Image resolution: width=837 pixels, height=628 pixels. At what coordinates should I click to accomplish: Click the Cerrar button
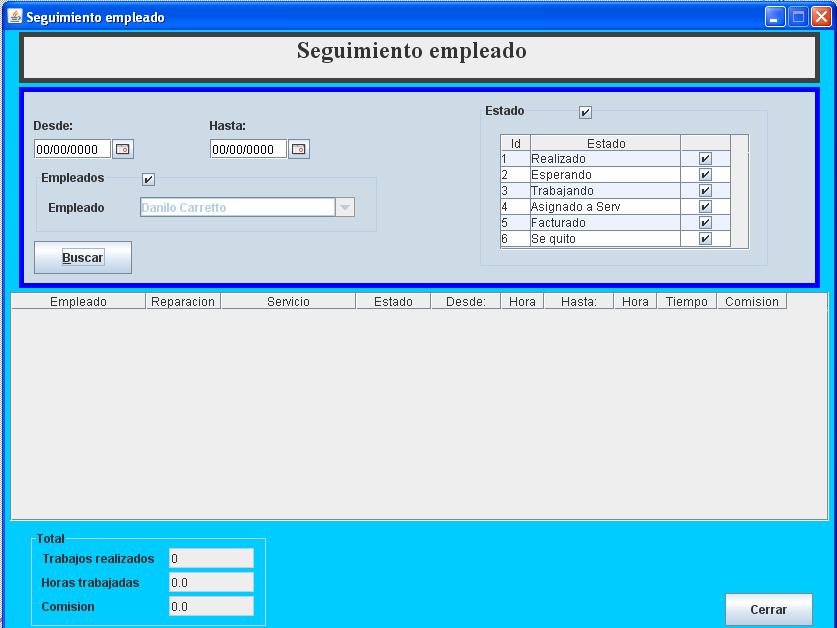click(x=768, y=609)
